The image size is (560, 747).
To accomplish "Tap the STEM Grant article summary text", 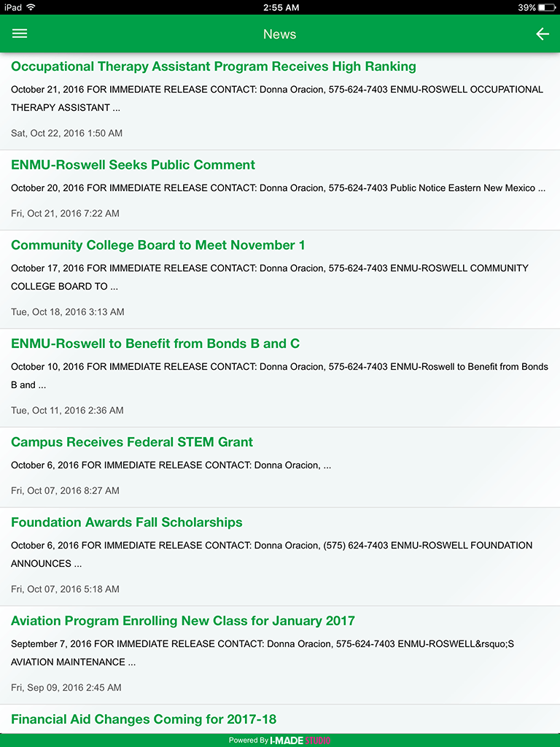I will pos(171,465).
